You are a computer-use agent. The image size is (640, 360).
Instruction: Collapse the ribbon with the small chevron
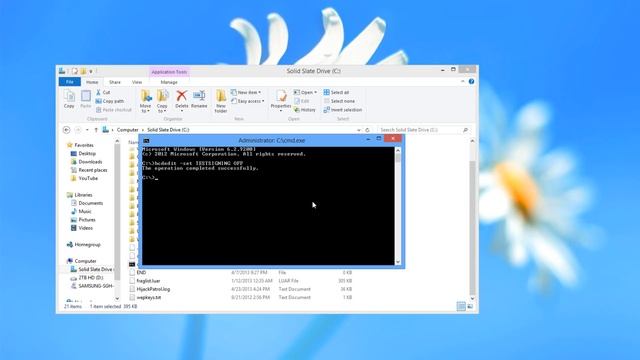click(x=462, y=82)
